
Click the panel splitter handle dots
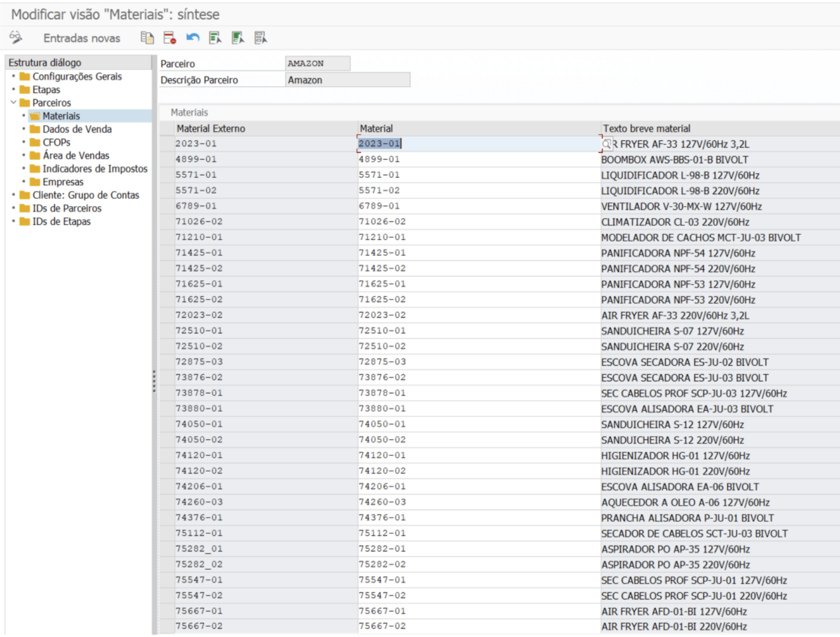pyautogui.click(x=154, y=381)
